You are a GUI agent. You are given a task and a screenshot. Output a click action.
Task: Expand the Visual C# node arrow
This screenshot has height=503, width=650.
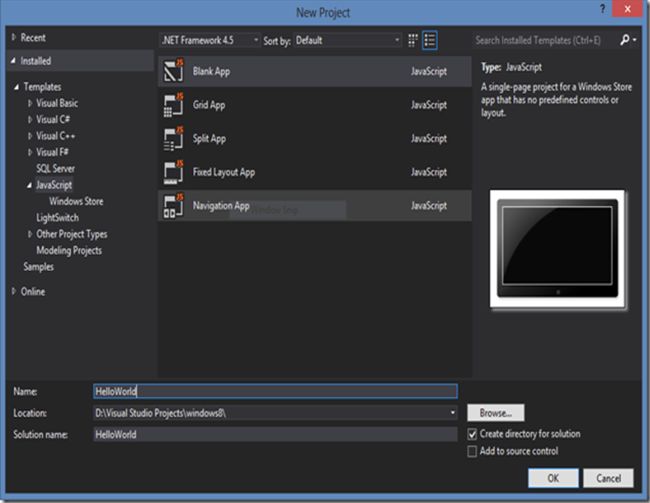pyautogui.click(x=30, y=119)
